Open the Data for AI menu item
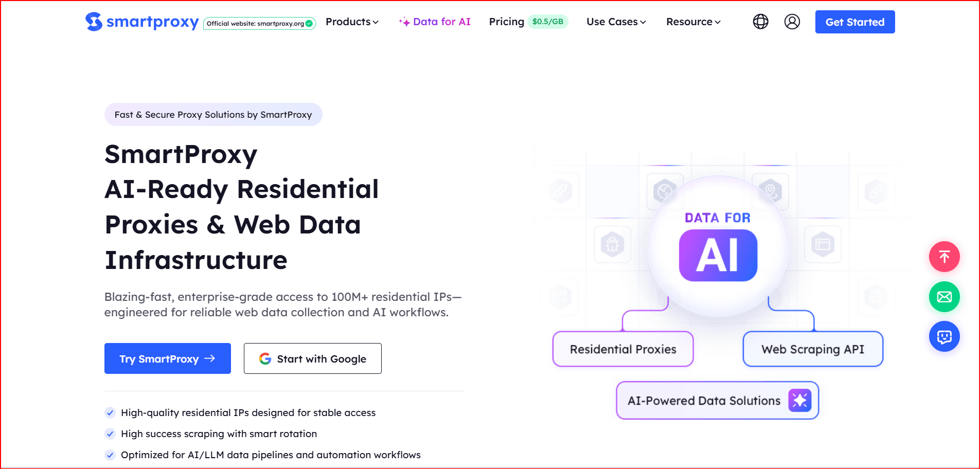 (435, 22)
